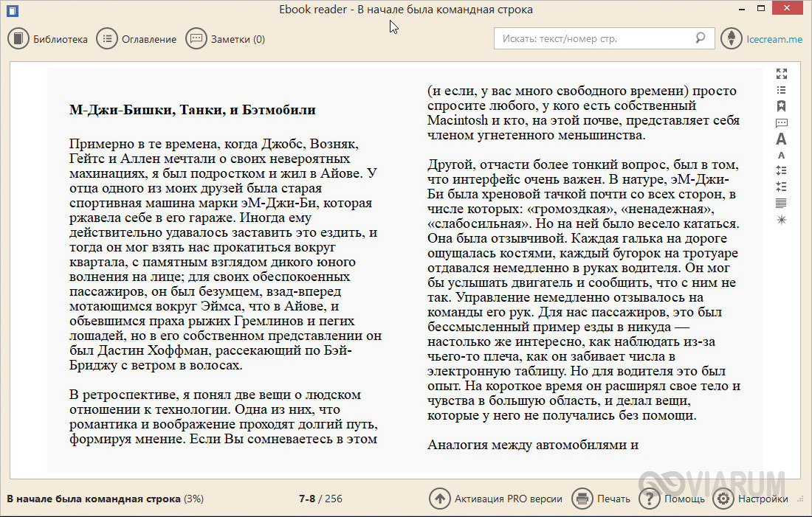
Task: Open the Оглавление contents panel
Action: [x=137, y=39]
